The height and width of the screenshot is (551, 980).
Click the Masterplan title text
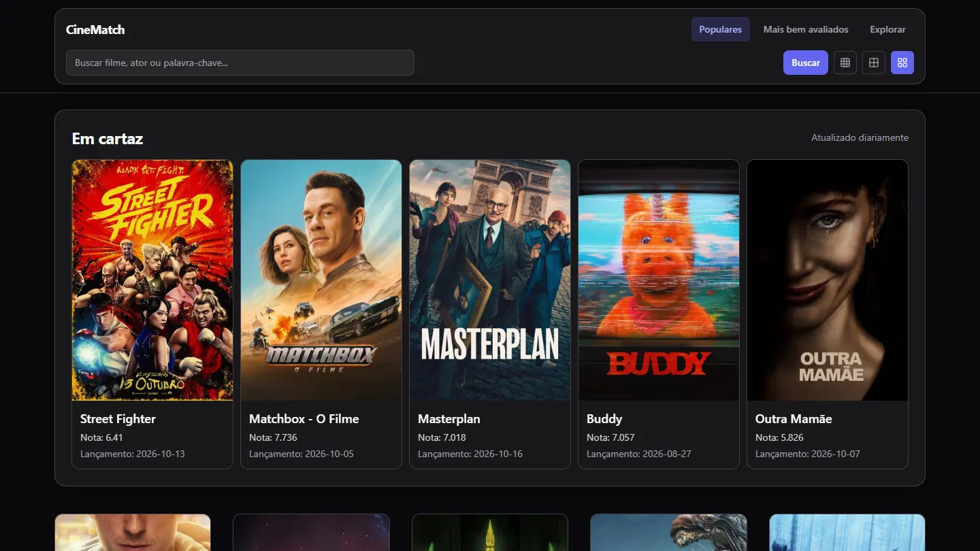(x=449, y=419)
